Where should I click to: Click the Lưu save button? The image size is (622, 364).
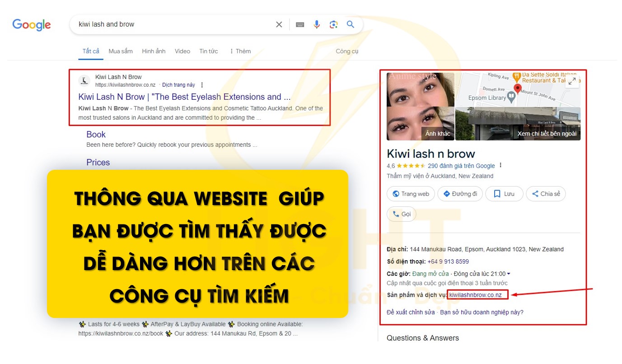tap(505, 194)
